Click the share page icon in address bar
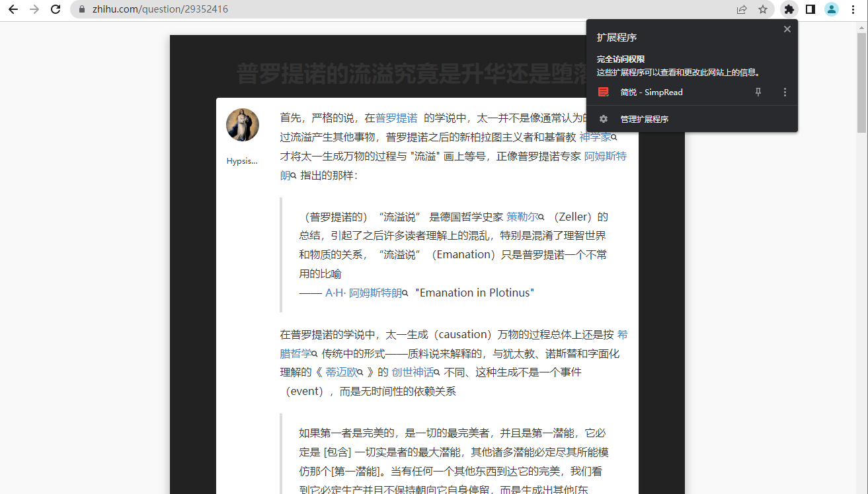The height and width of the screenshot is (494, 868). (x=742, y=9)
